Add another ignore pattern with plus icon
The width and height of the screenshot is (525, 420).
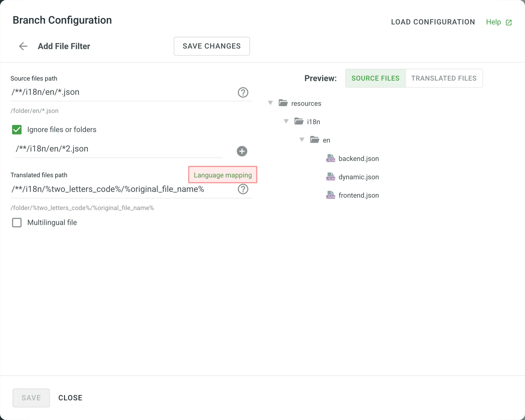click(x=242, y=151)
